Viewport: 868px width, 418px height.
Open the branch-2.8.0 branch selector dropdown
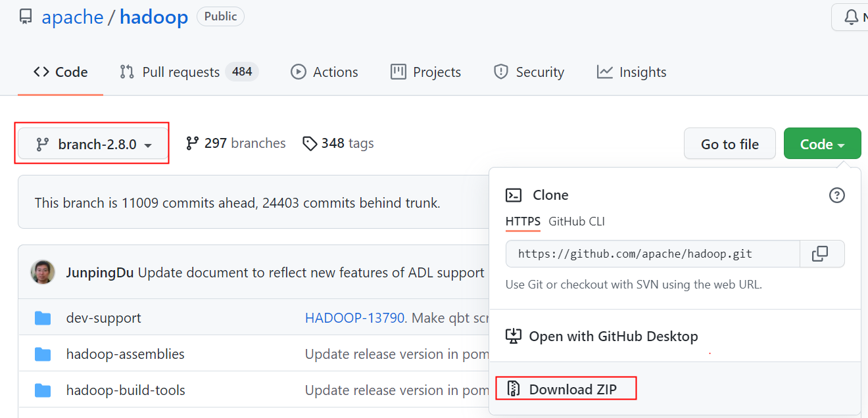(x=91, y=143)
